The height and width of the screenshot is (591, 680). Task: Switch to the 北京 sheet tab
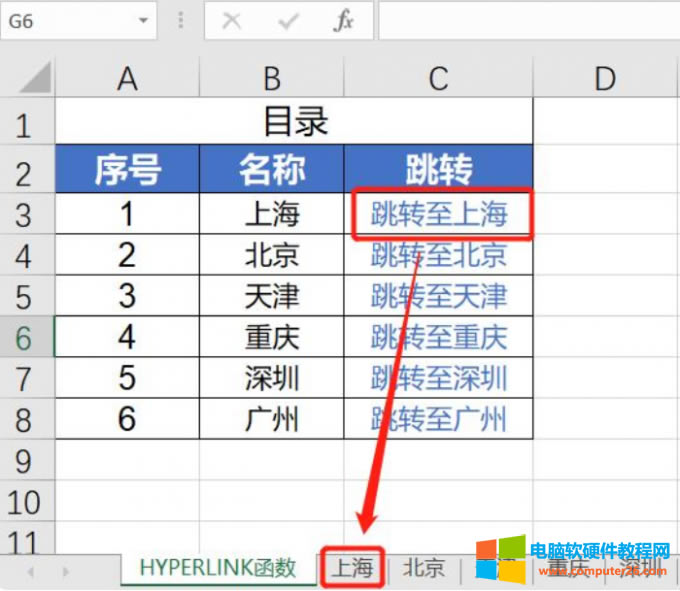click(423, 568)
